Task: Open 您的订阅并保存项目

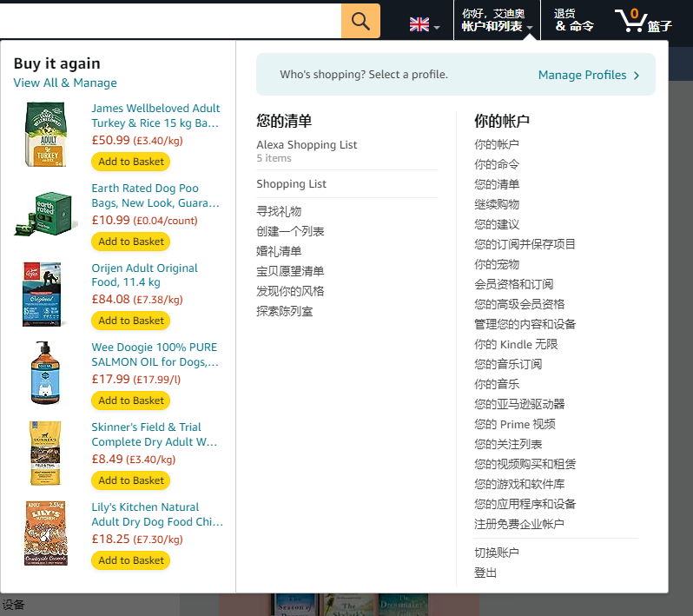Action: coord(525,244)
